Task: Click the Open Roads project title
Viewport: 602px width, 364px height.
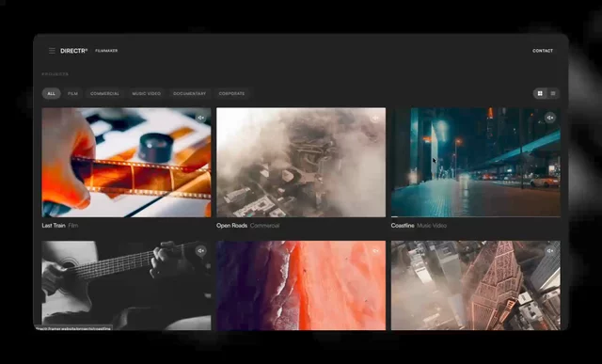Action: pos(231,226)
